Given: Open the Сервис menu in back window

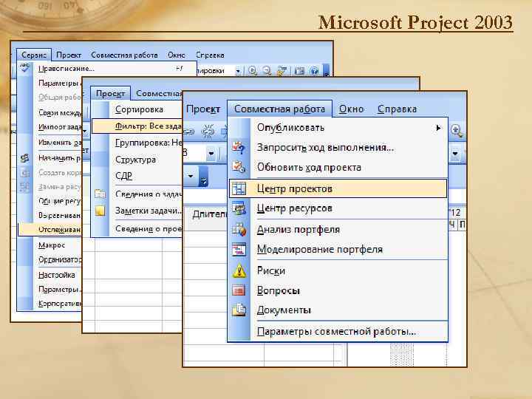Looking at the screenshot, I should tap(34, 55).
